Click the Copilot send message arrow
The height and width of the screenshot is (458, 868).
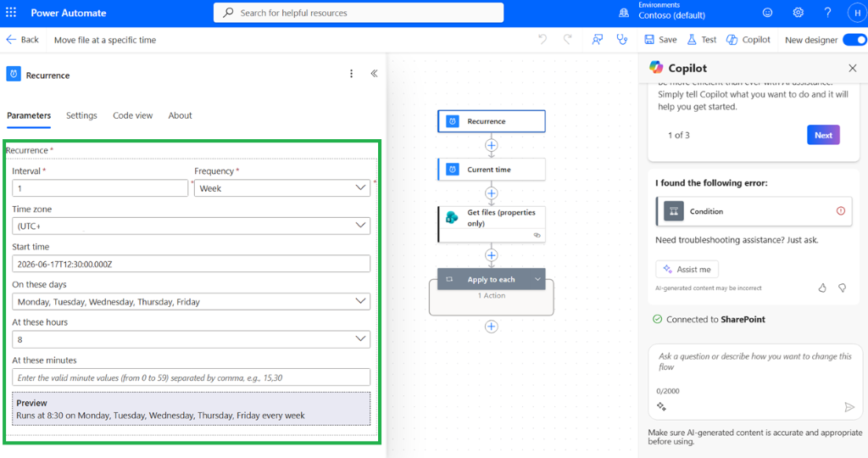tap(849, 407)
